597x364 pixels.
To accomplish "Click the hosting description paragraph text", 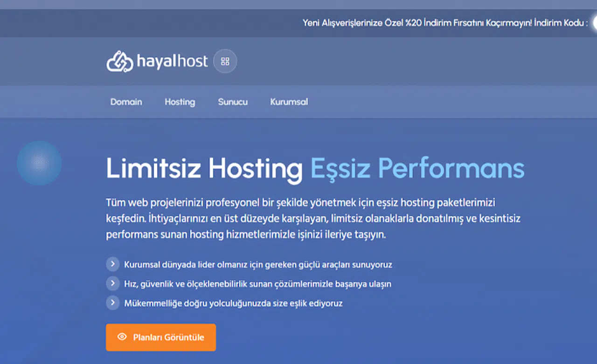I will tap(312, 218).
